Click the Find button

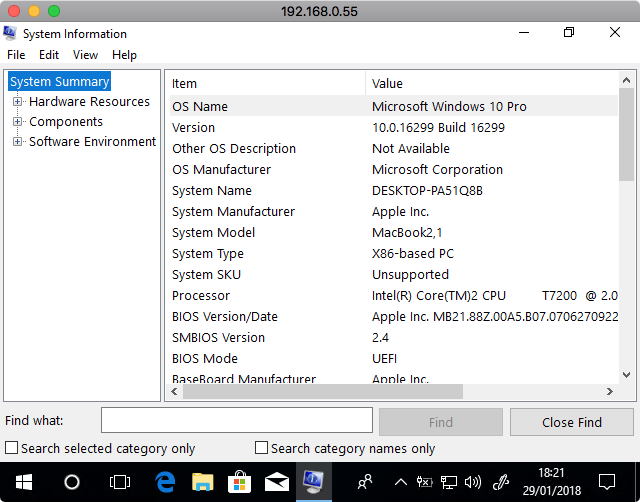coord(441,422)
